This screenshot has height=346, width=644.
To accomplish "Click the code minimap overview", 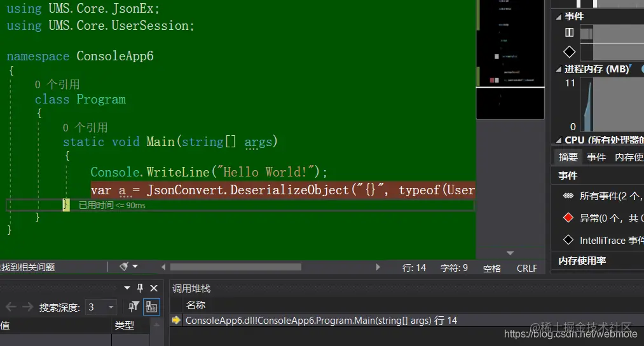I will (x=510, y=60).
